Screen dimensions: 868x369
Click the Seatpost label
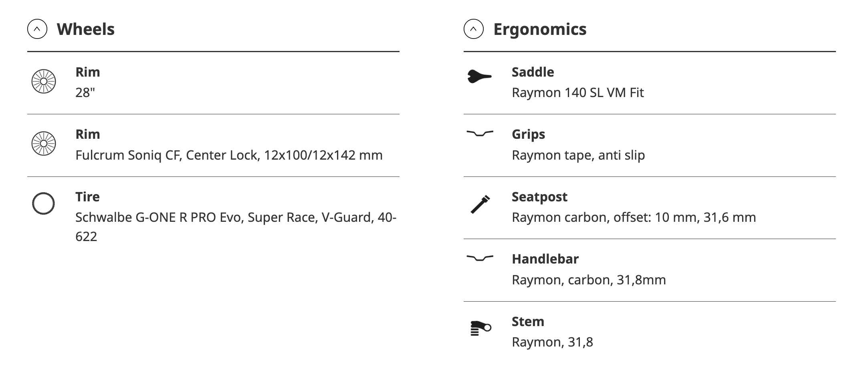click(x=539, y=197)
